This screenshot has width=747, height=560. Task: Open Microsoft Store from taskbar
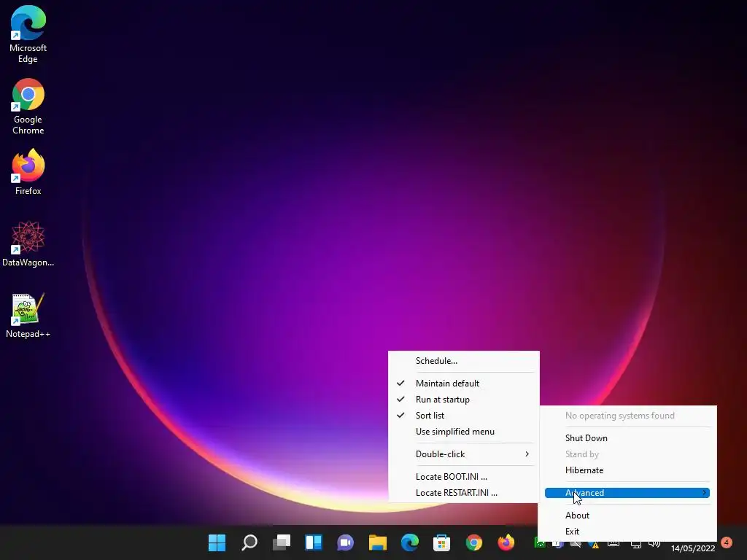[x=441, y=542]
